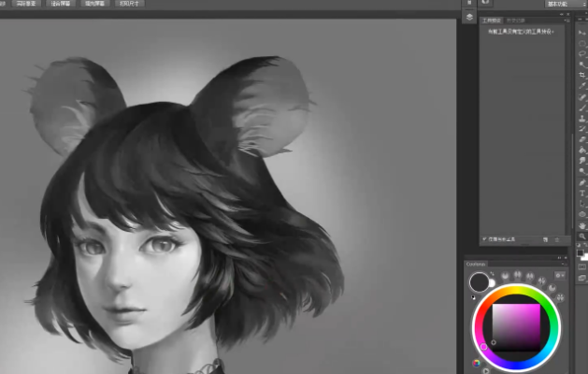Screen dimensions: 588x374
Task: Open Coolorus gear settings dropdown
Action: 560,276
